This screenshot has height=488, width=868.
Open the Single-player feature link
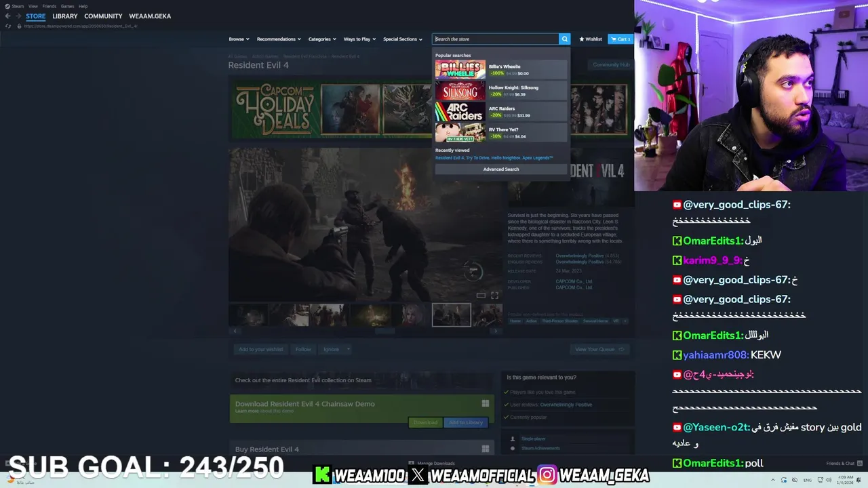533,439
